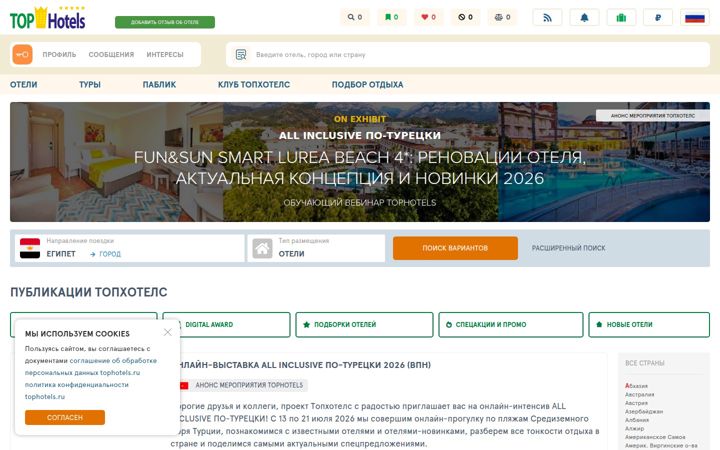The width and height of the screenshot is (720, 450).
Task: Click the orange login key icon
Action: tap(22, 54)
